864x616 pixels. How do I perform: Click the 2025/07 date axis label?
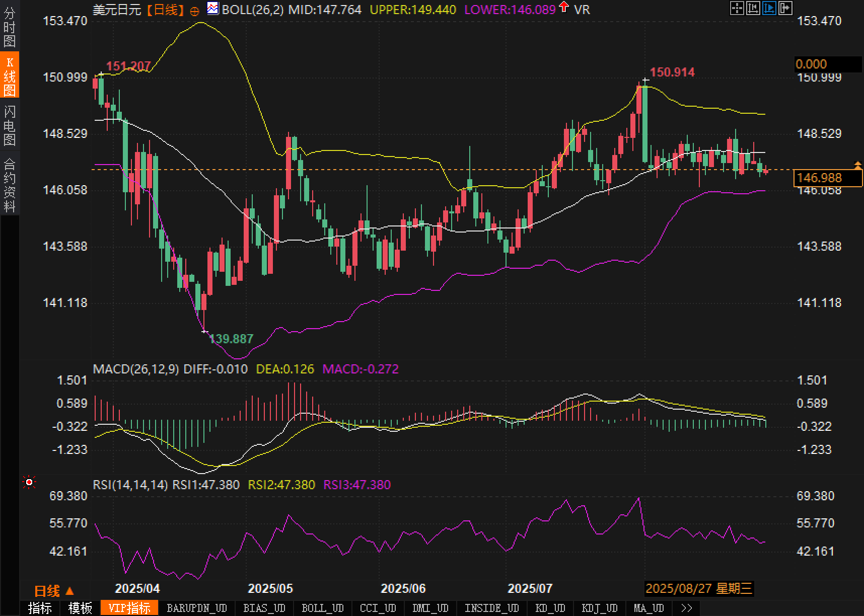click(x=530, y=588)
